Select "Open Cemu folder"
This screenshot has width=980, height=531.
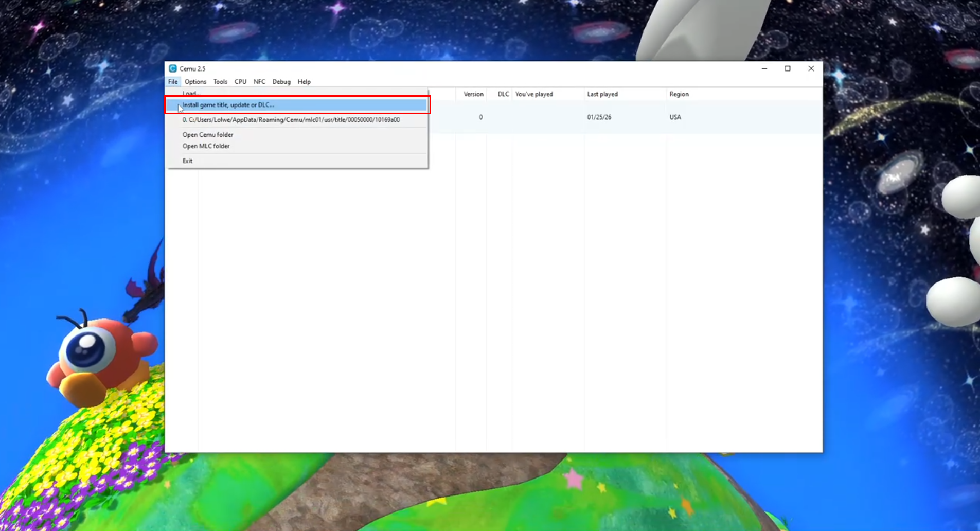pyautogui.click(x=207, y=134)
